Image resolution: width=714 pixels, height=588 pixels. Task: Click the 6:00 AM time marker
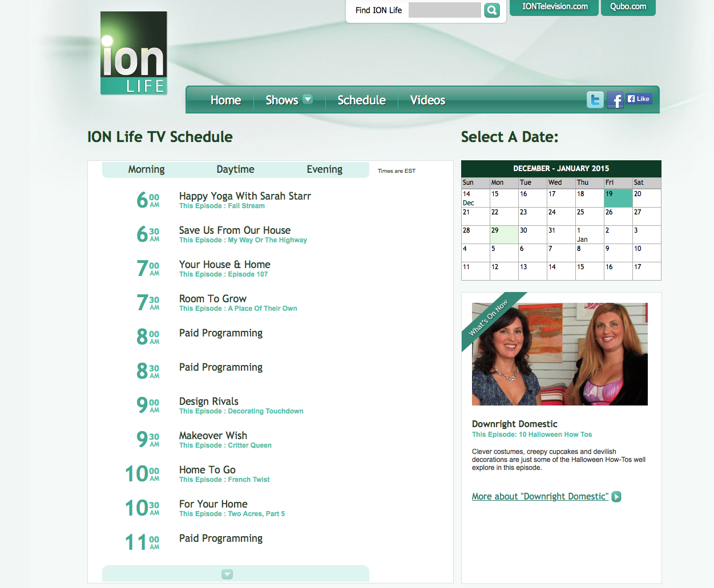(148, 200)
